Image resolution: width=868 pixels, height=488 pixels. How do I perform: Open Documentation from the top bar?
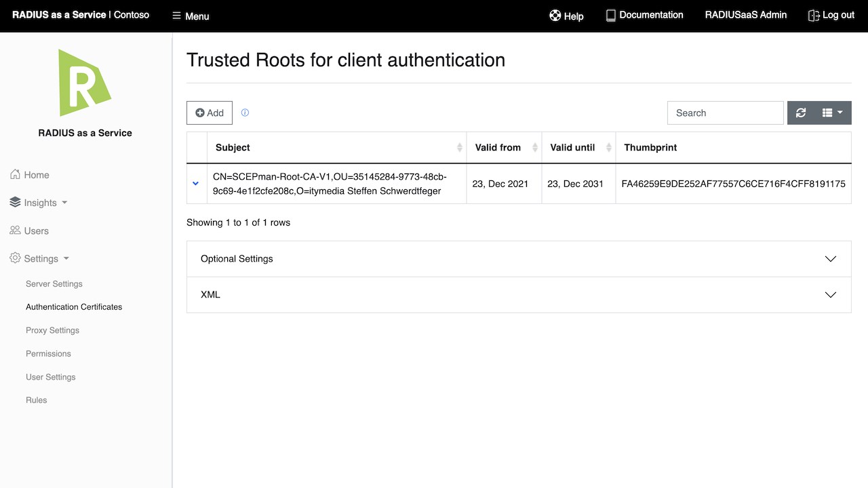click(644, 15)
